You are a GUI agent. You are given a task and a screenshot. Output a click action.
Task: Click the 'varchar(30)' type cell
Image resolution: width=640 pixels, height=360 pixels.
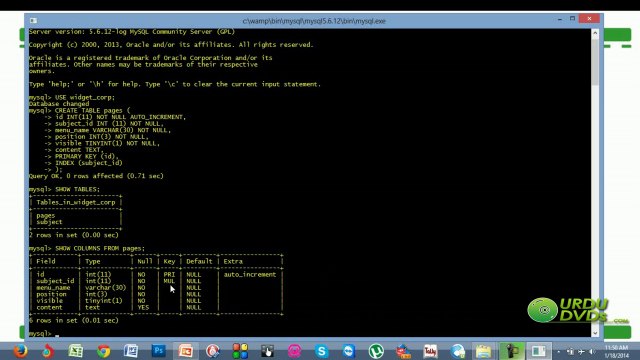[x=105, y=287]
